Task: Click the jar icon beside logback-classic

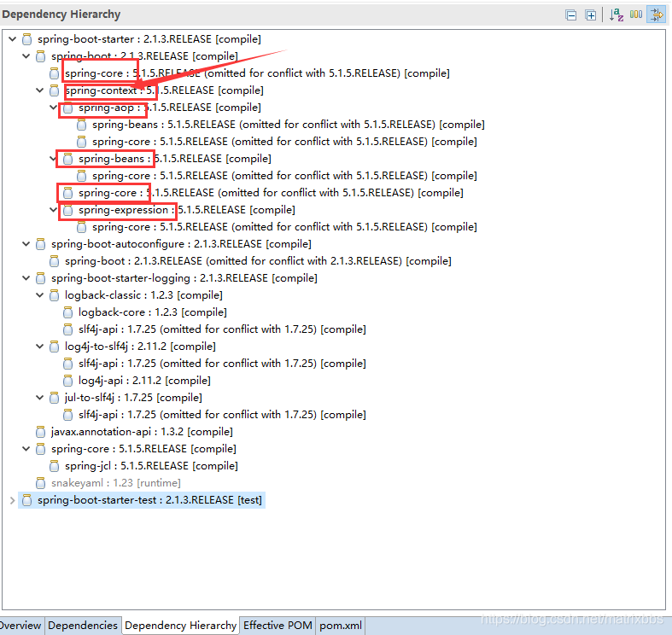Action: [55, 295]
